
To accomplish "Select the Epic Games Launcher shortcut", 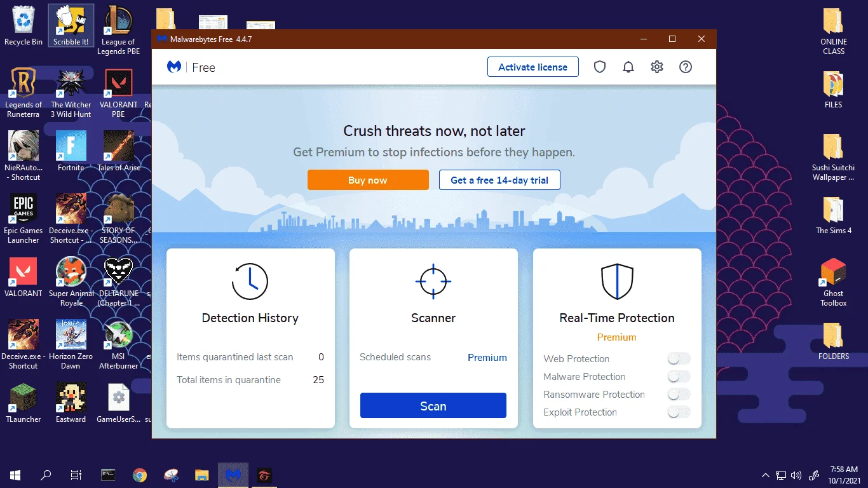I will click(x=24, y=219).
